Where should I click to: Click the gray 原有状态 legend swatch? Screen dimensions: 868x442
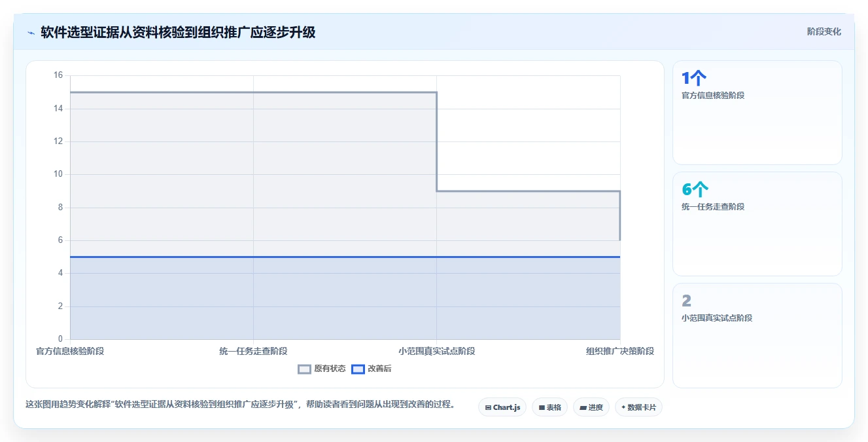304,369
